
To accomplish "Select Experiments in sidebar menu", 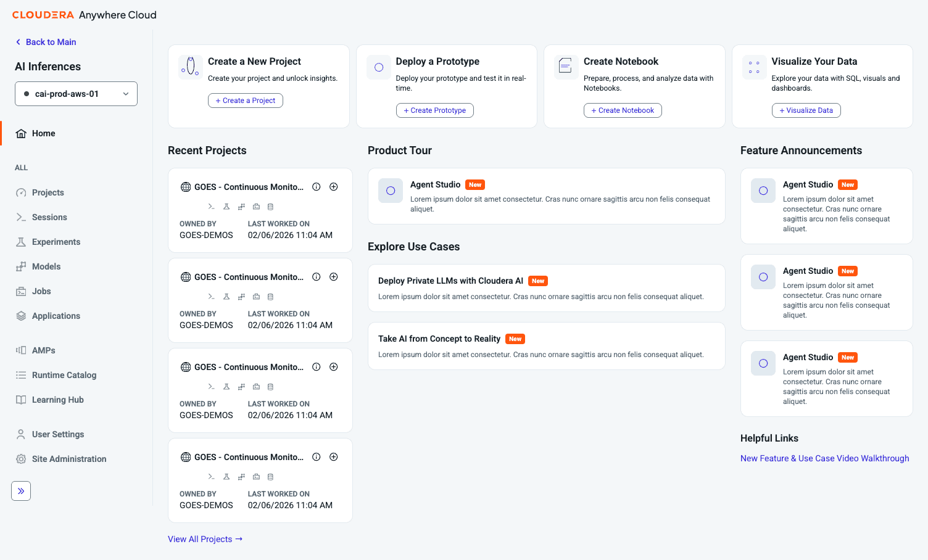I will point(56,242).
